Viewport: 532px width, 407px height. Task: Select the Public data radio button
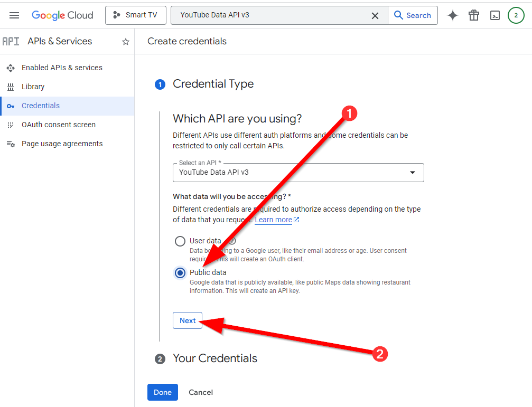pos(180,273)
